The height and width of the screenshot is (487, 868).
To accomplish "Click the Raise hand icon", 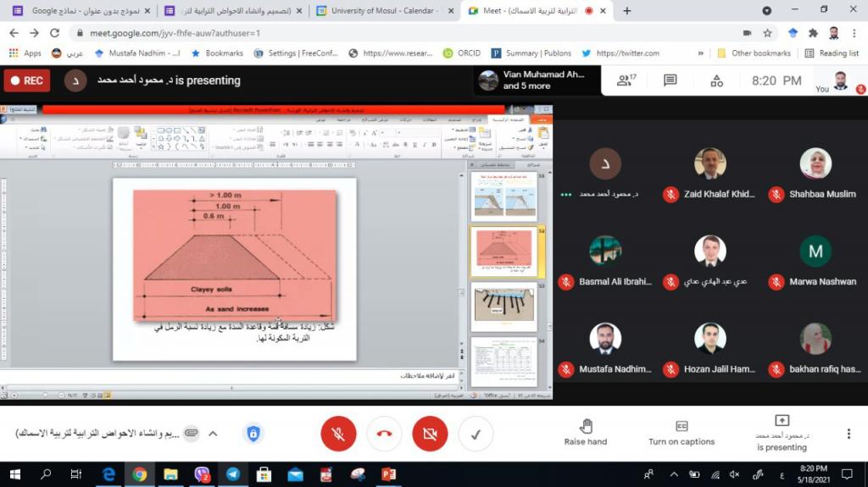I will click(586, 426).
